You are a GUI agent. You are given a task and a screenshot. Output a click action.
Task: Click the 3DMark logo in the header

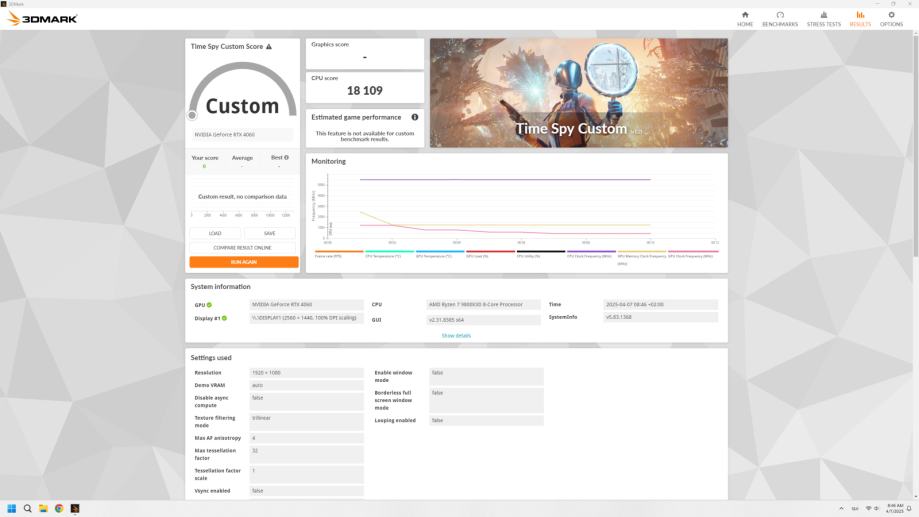(42, 18)
